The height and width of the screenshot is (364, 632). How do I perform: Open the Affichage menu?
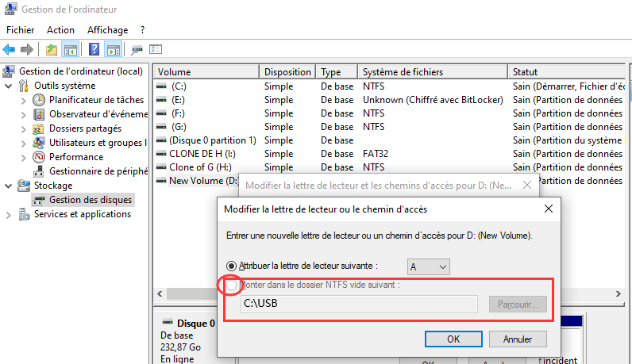[x=107, y=29]
